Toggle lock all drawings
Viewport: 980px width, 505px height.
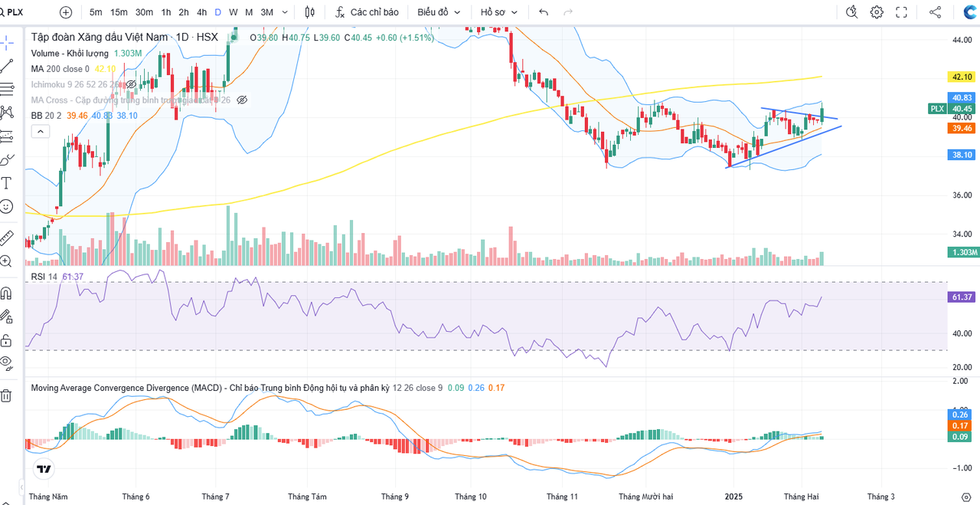click(6, 339)
